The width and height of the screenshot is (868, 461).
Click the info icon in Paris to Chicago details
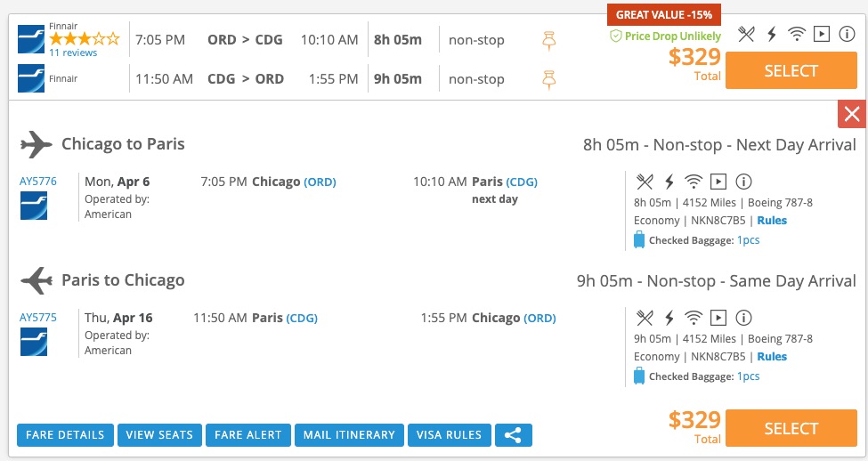743,318
